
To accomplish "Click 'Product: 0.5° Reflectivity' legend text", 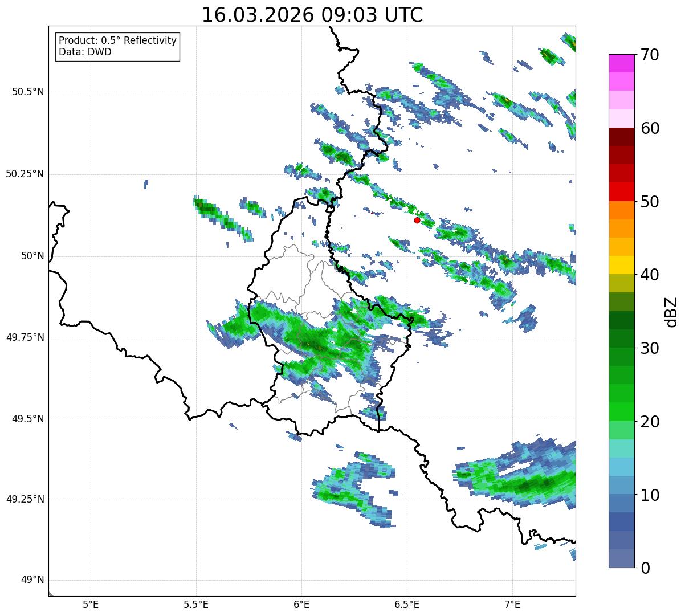I will click(x=117, y=41).
